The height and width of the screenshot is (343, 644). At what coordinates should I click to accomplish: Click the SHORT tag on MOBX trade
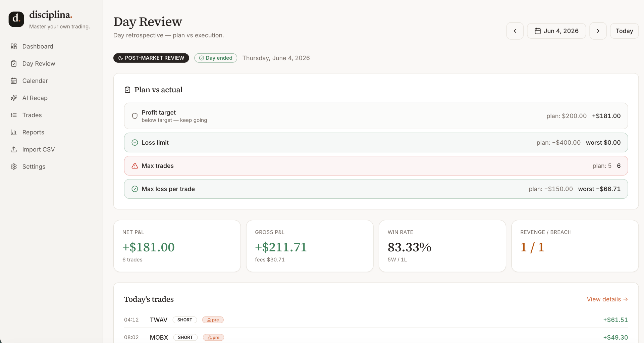point(185,337)
